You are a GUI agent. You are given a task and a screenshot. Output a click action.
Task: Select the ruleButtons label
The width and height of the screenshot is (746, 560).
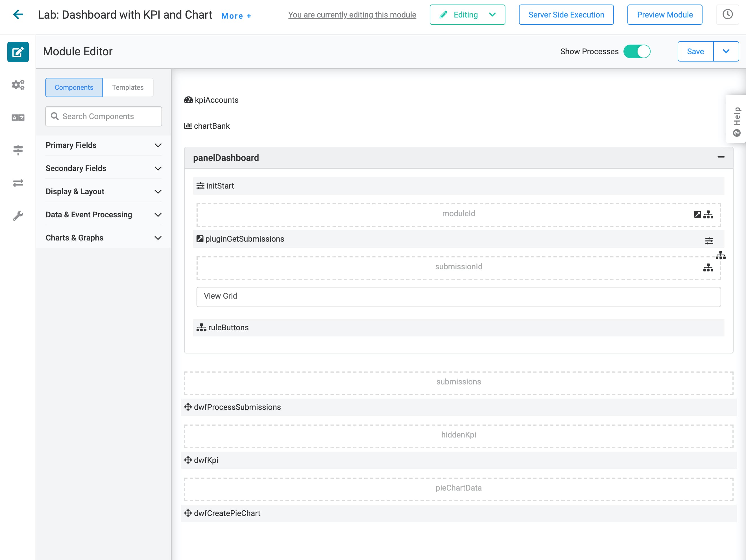[228, 327]
